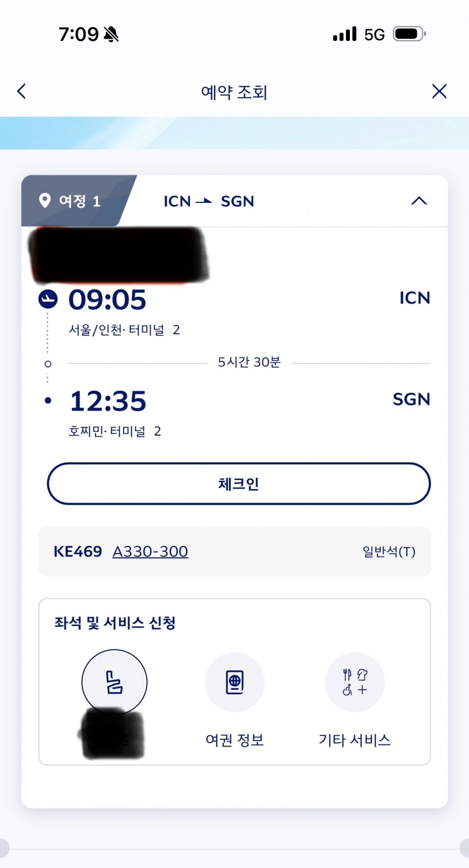Tap the 여정 1 location pin icon
469x868 pixels.
[x=44, y=201]
